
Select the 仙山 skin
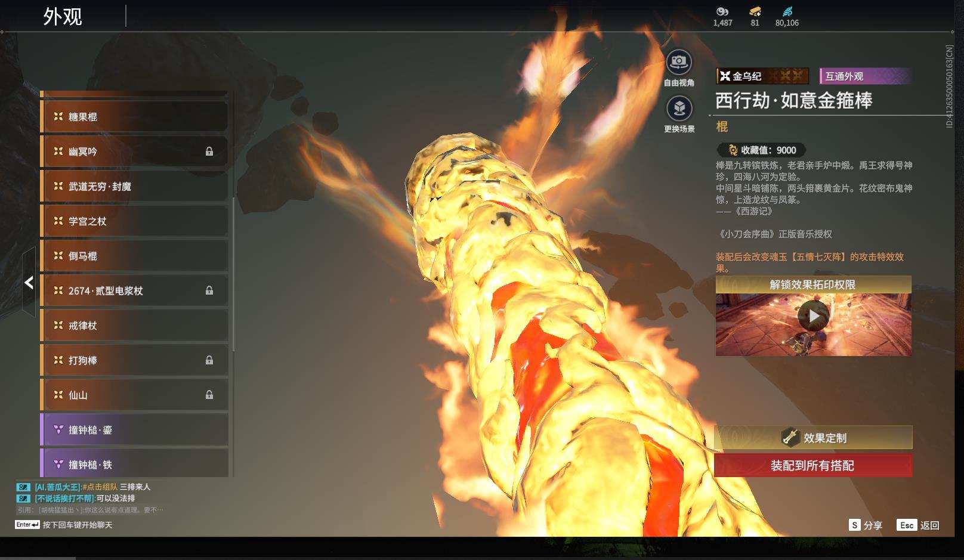(134, 395)
